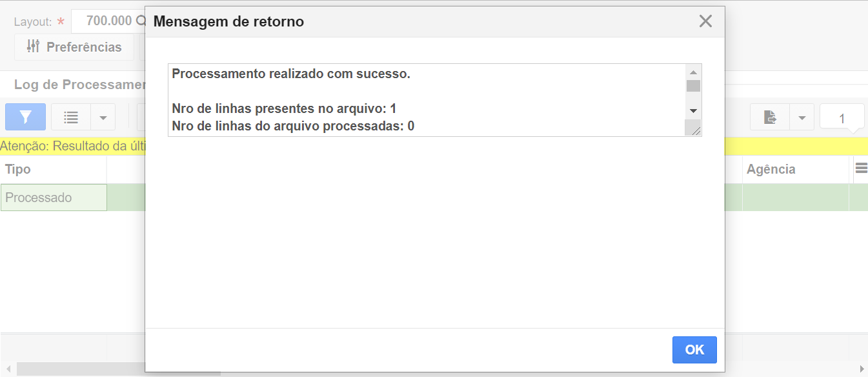The height and width of the screenshot is (377, 868).
Task: Click the page number field showing 1
Action: 842,118
